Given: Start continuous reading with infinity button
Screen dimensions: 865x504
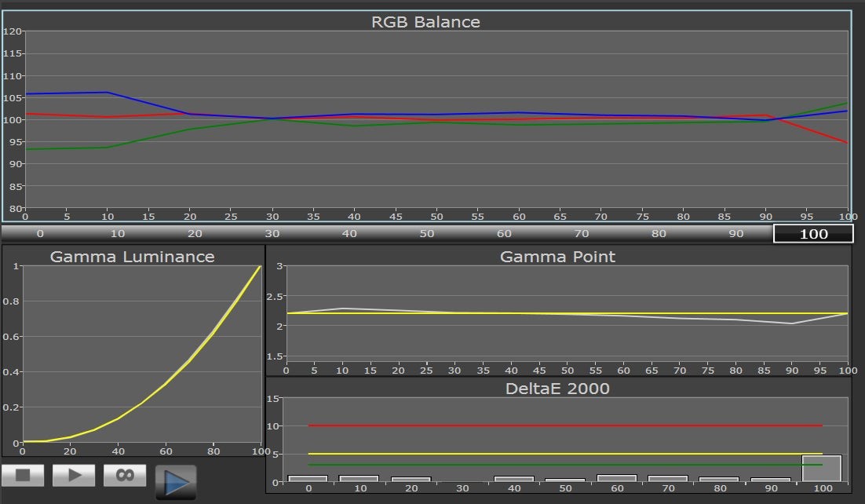Looking at the screenshot, I should pos(124,475).
